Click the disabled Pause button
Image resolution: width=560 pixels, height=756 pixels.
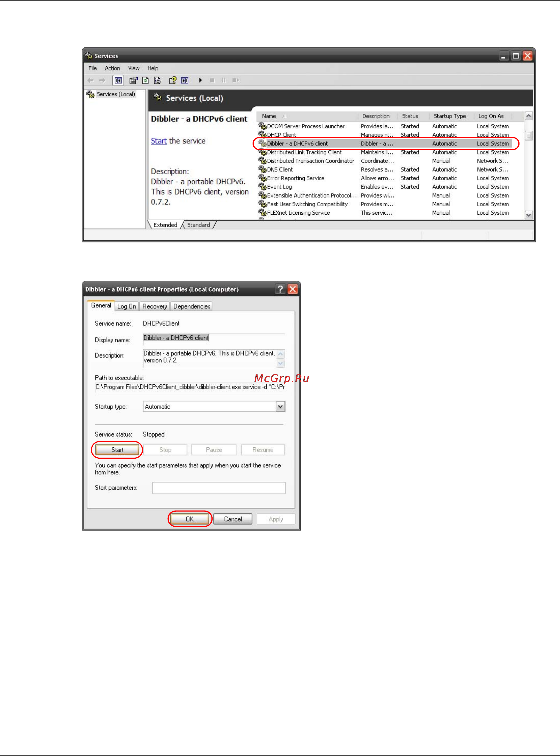[214, 450]
